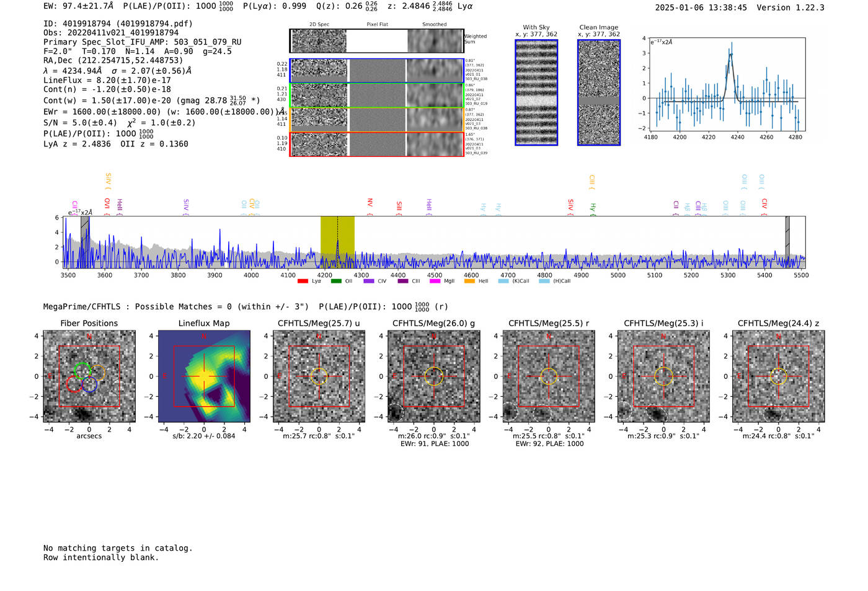
Task: Click the OII green legend swatch
Action: coord(336,281)
